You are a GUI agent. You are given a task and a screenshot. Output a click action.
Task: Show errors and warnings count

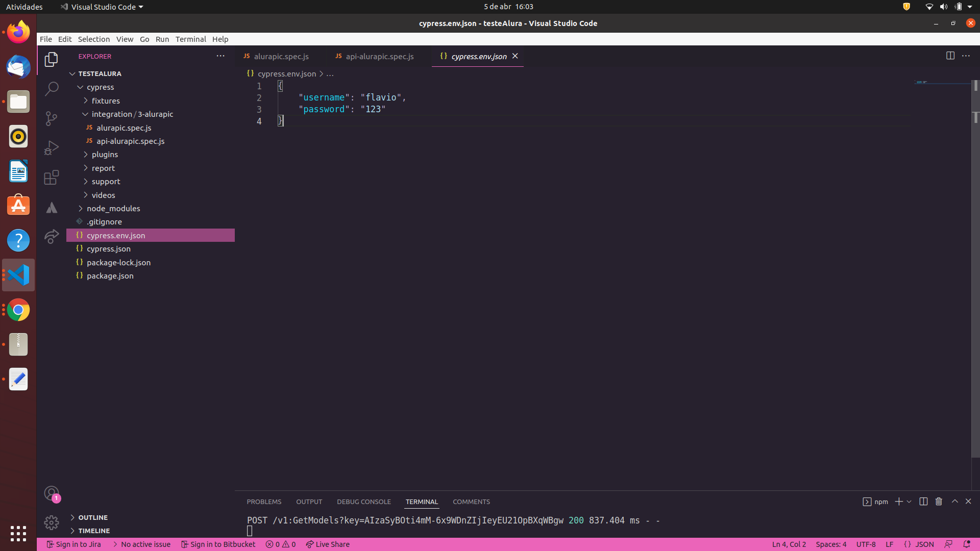(281, 544)
